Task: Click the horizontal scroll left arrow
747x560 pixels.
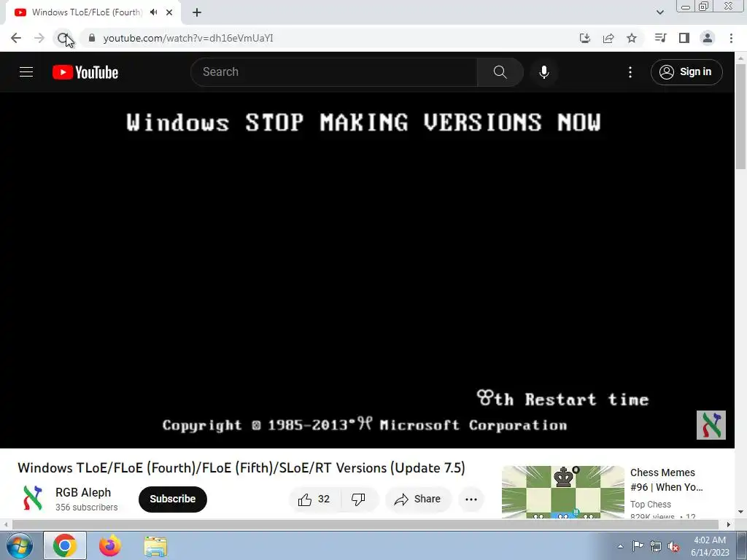Action: 6,524
